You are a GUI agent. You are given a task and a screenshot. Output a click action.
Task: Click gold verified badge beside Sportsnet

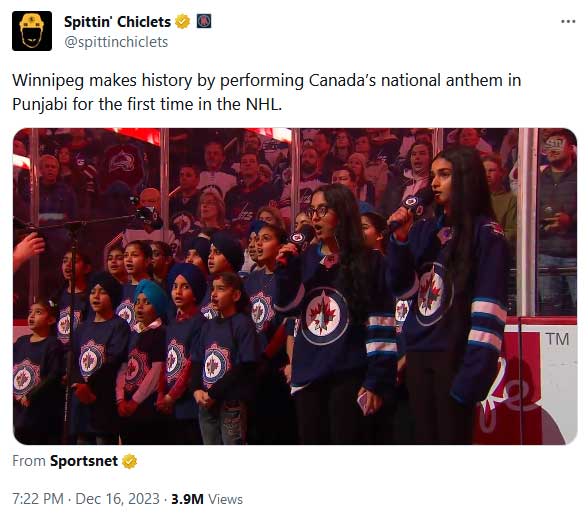tap(129, 461)
